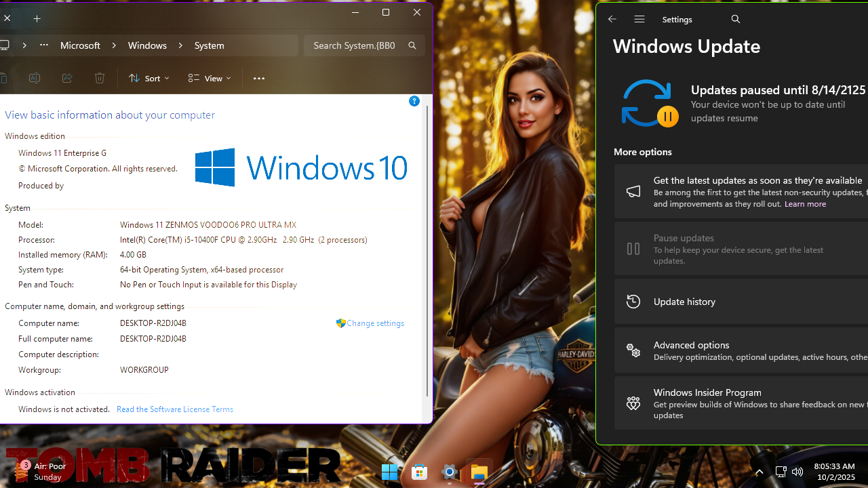Open Microsoft Store from taskbar
This screenshot has width=868, height=488.
pos(420,472)
